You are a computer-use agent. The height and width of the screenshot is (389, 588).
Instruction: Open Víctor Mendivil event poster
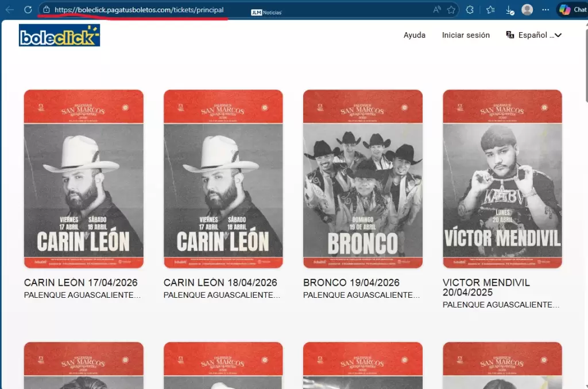coord(502,178)
